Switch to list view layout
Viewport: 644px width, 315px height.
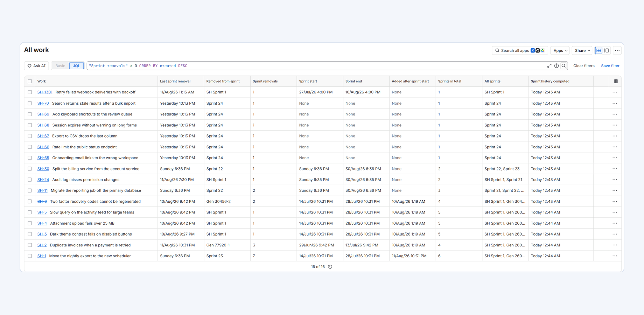coord(599,50)
